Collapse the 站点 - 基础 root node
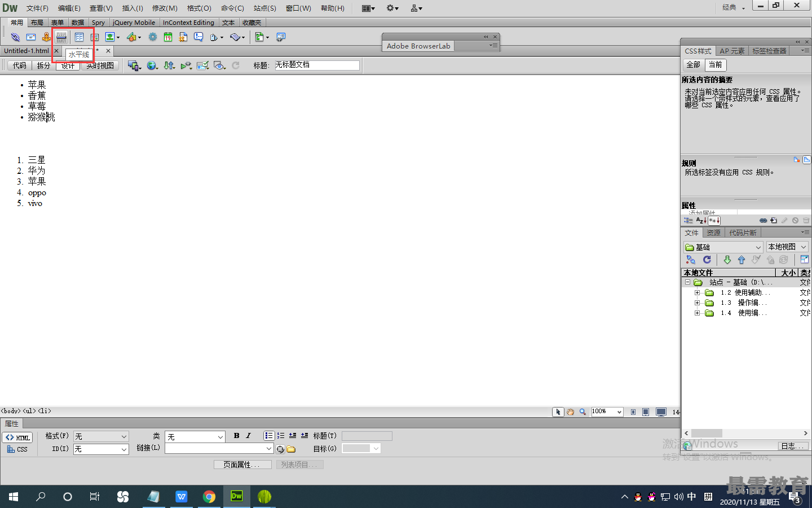This screenshot has height=508, width=812. pyautogui.click(x=688, y=282)
